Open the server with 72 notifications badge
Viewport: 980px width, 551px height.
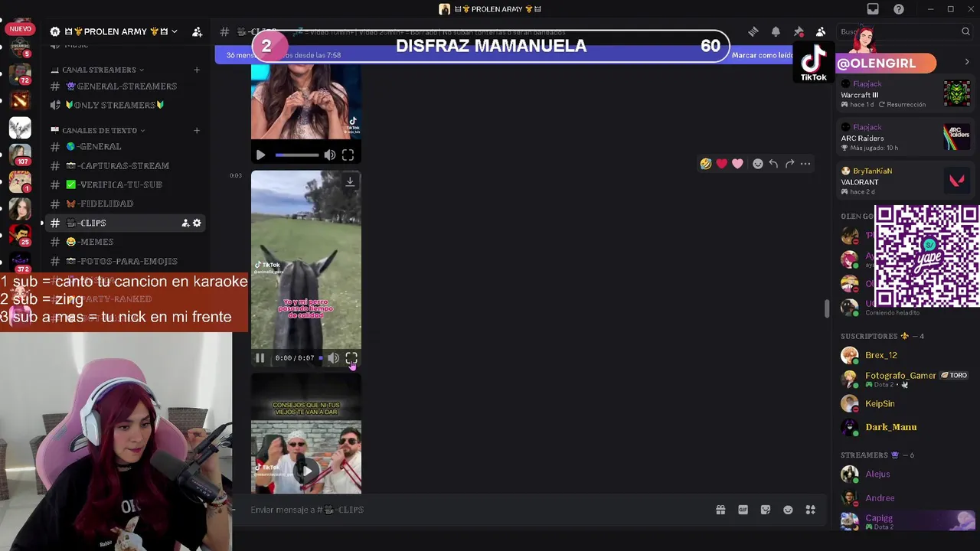click(20, 73)
